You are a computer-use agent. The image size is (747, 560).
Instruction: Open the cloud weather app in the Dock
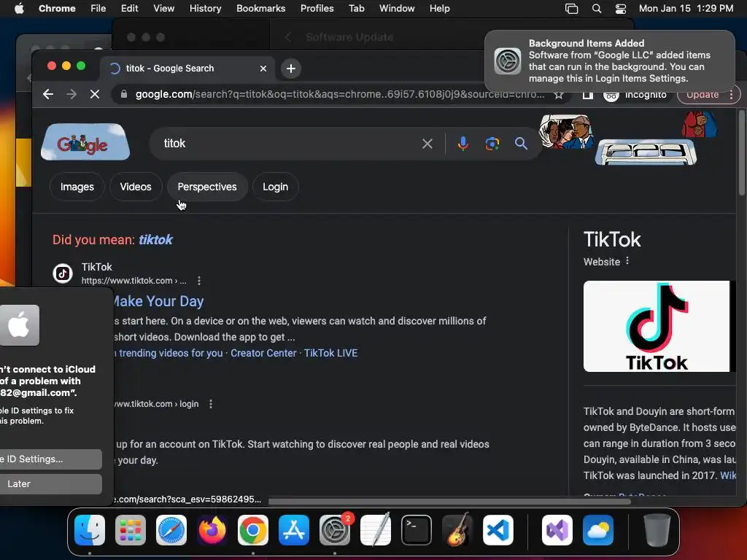598,530
